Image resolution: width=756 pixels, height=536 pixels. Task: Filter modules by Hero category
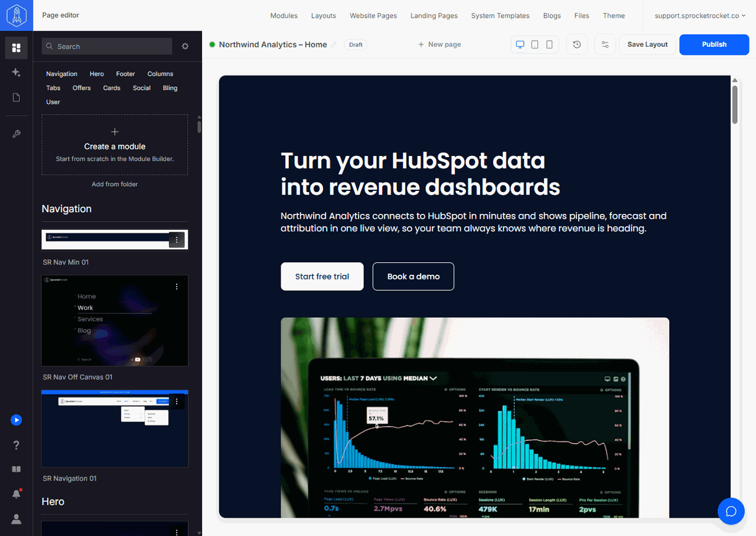coord(97,74)
